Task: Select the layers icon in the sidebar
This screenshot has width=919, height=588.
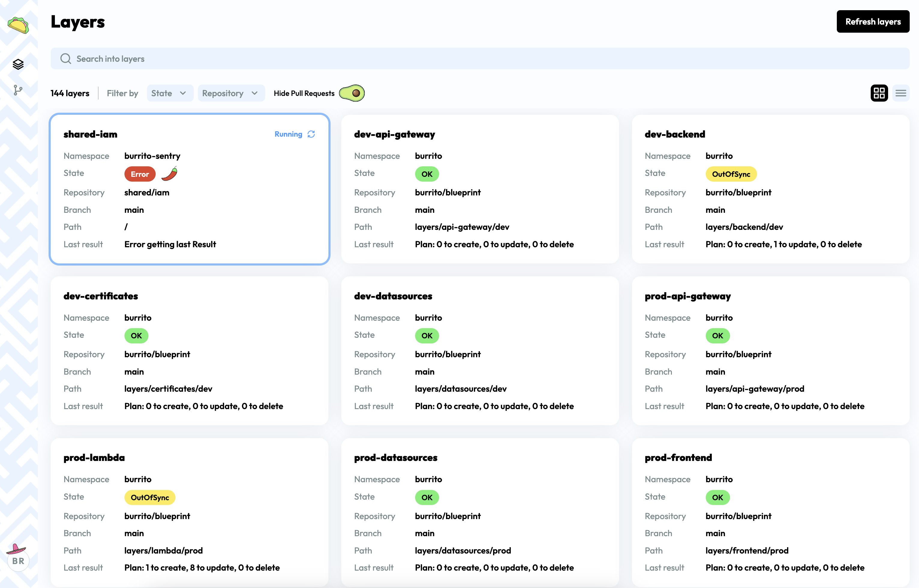Action: (x=18, y=64)
